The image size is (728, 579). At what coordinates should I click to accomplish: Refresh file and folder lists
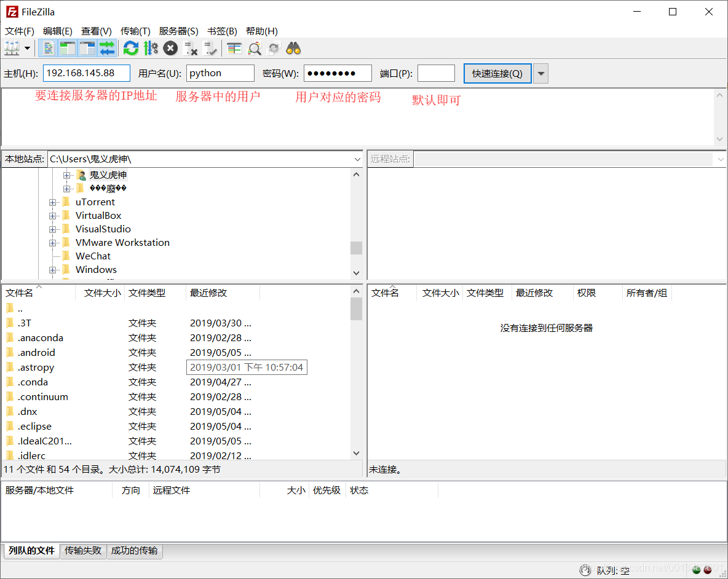[x=131, y=48]
